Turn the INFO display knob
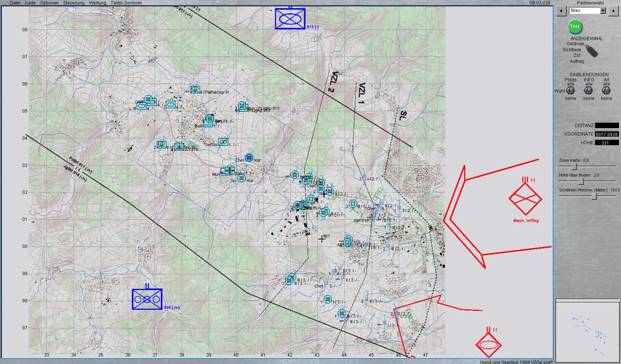 click(x=589, y=90)
